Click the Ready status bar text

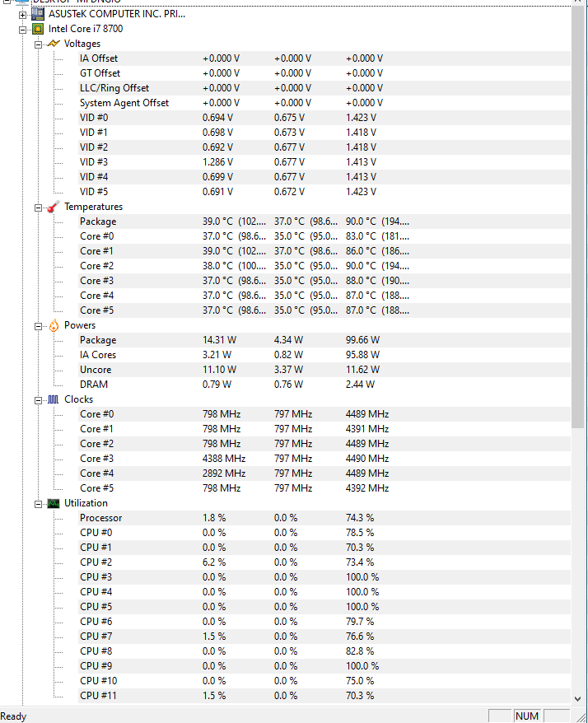13,716
